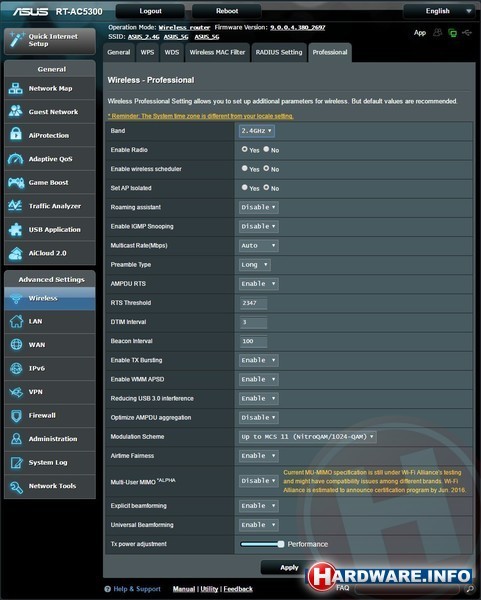Click the green network status icon
The width and height of the screenshot is (481, 600).
(452, 33)
